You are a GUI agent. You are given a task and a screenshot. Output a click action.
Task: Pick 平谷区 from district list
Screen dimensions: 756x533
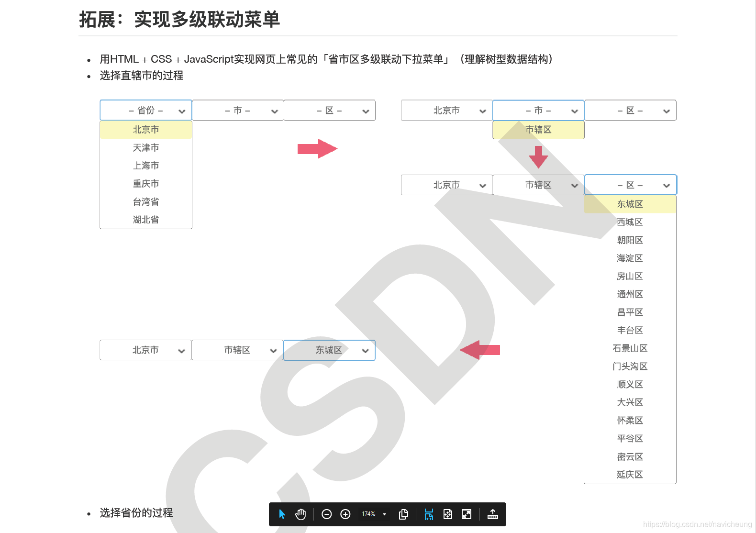[x=630, y=438]
